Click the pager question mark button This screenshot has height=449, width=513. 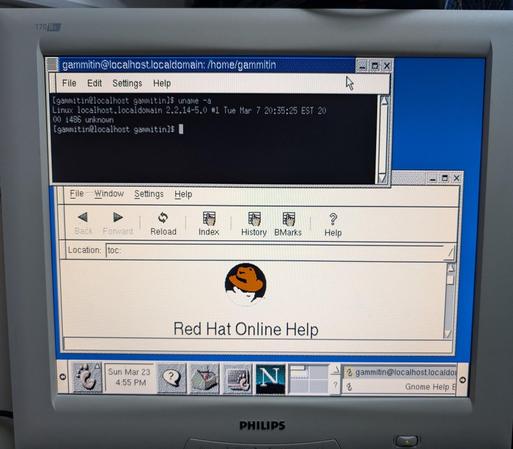point(336,386)
